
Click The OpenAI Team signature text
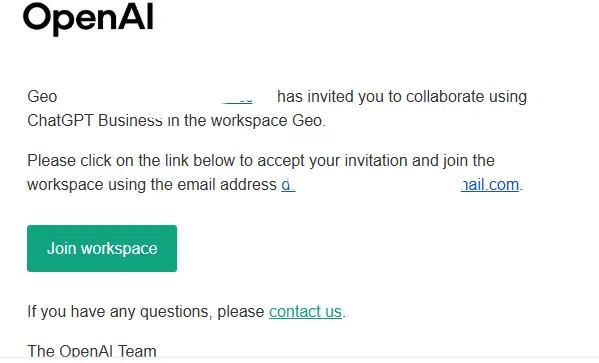pos(92,351)
